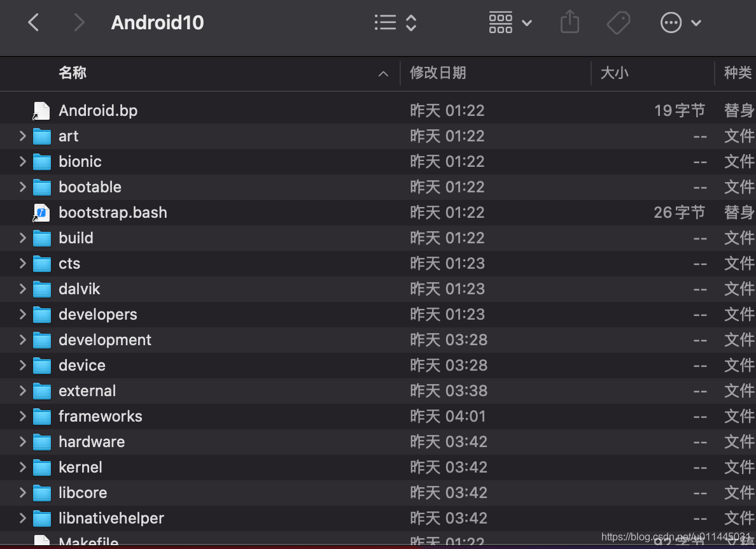This screenshot has width=756, height=549.
Task: Go back with the left arrow
Action: pos(33,23)
